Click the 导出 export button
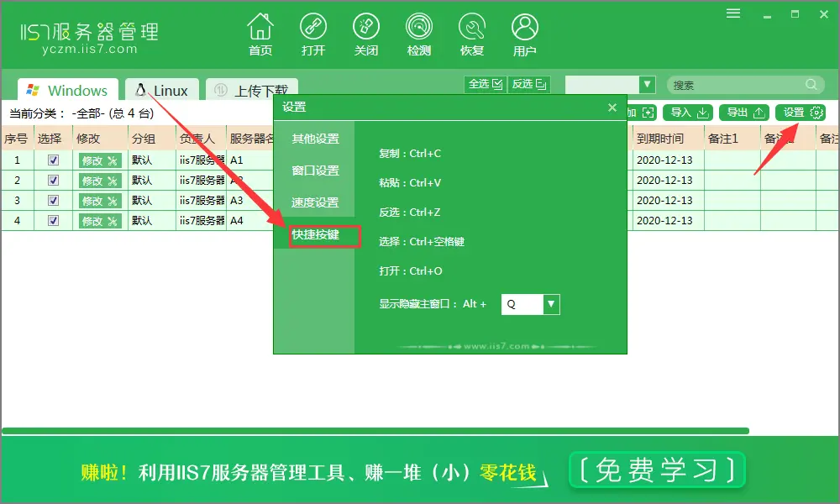Image resolution: width=840 pixels, height=504 pixels. pyautogui.click(x=744, y=113)
